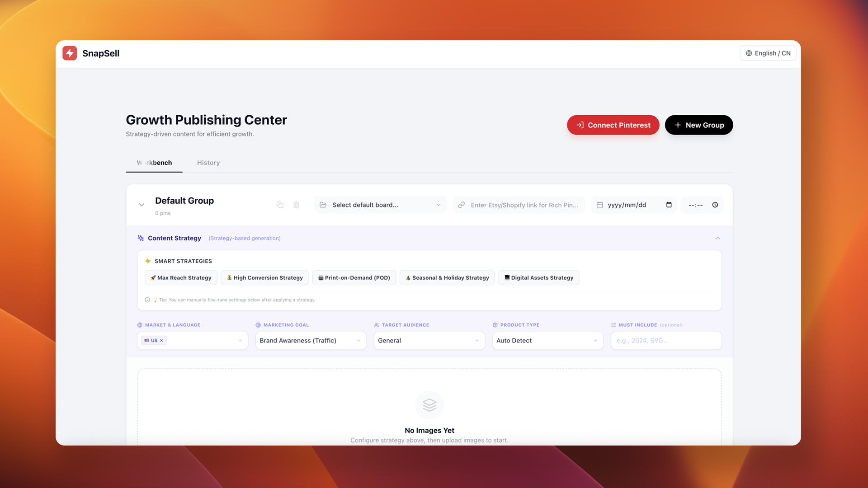Open the Select default board dropdown

point(380,205)
